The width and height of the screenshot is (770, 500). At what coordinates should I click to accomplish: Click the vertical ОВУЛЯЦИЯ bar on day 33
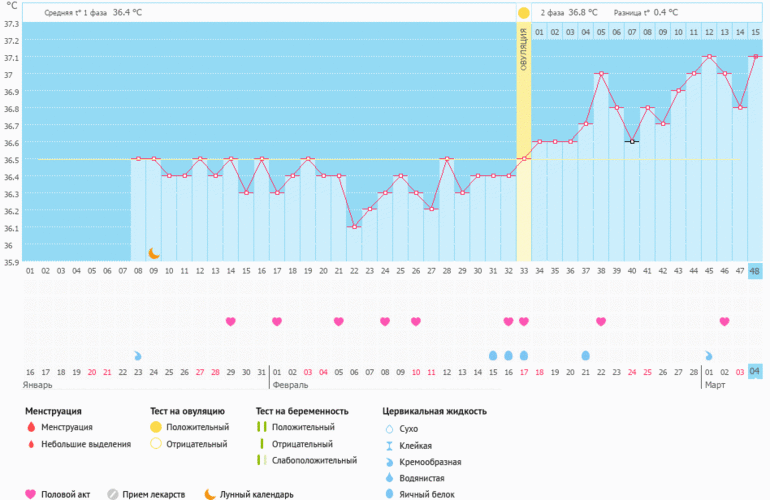coord(524,60)
